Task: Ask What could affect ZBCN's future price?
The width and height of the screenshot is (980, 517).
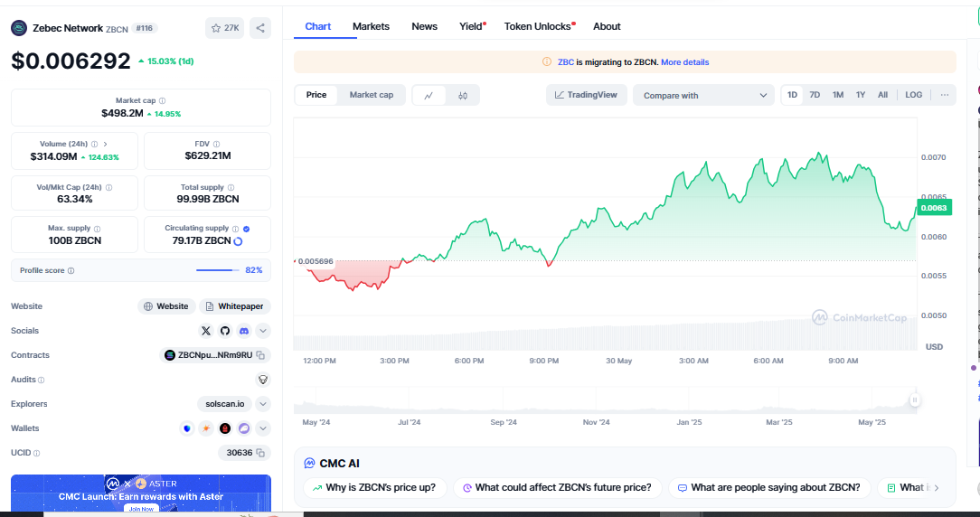Action: pyautogui.click(x=557, y=487)
